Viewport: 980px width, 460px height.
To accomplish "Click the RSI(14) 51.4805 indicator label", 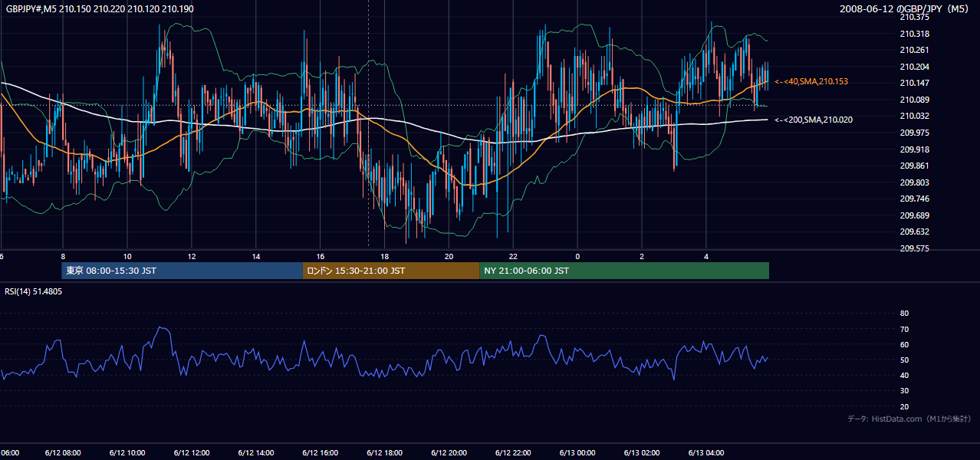I will click(34, 291).
